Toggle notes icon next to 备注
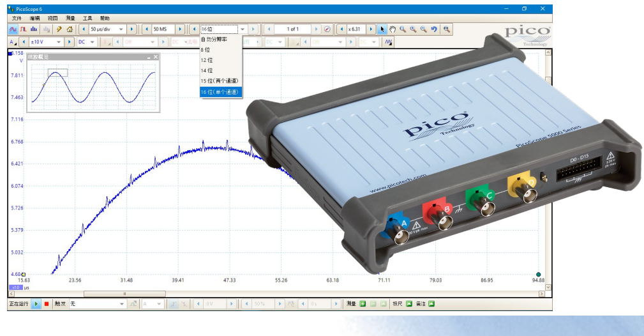The height and width of the screenshot is (336, 644). (431, 304)
